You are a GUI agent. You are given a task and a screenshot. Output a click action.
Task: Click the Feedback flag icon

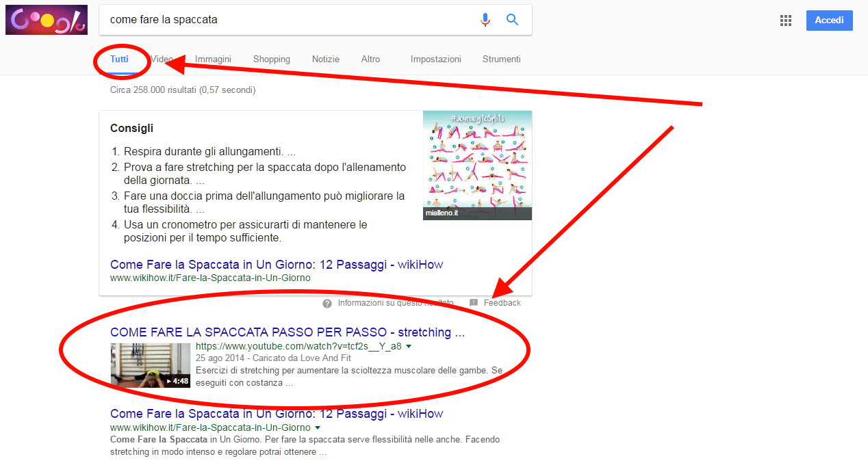pos(475,302)
